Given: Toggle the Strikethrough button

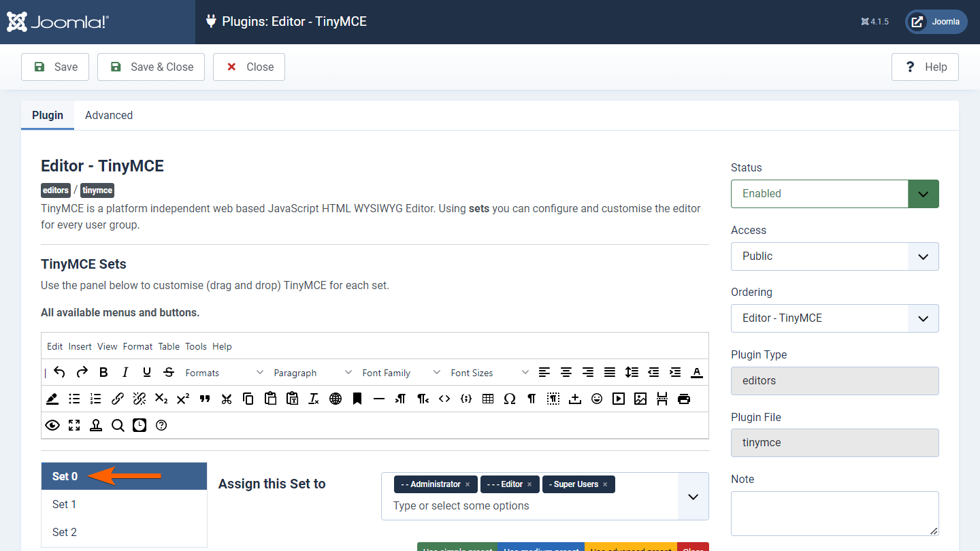Looking at the screenshot, I should (169, 372).
